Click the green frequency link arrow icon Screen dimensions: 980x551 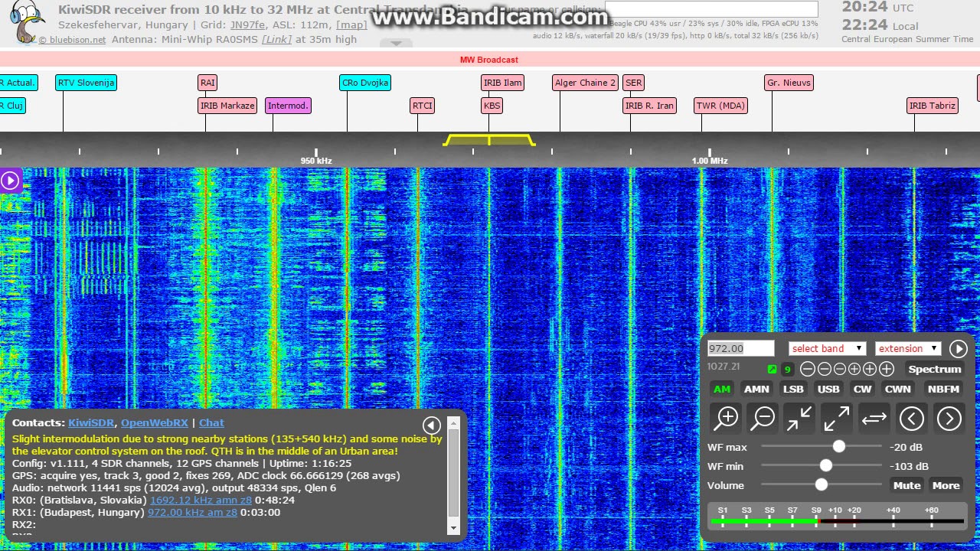pos(772,370)
